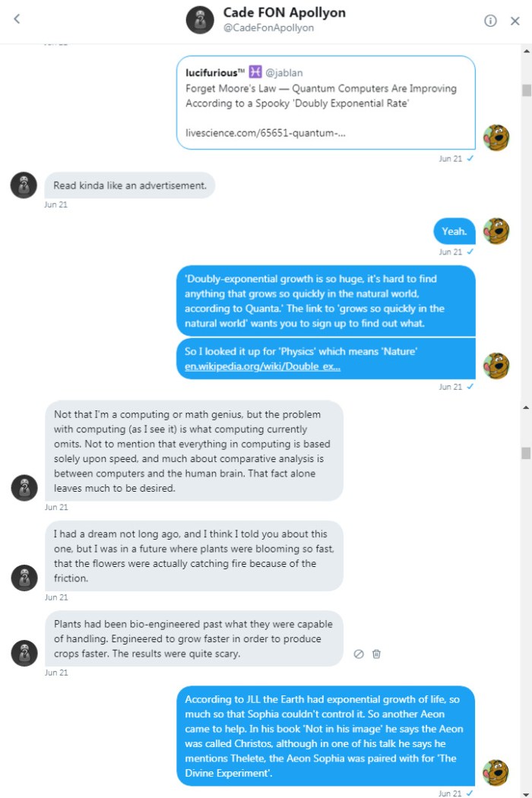Screen dimensions: 532x798
Task: Click Cade's avatar beside 'Read kinda like an advertisement'
Action: click(24, 185)
